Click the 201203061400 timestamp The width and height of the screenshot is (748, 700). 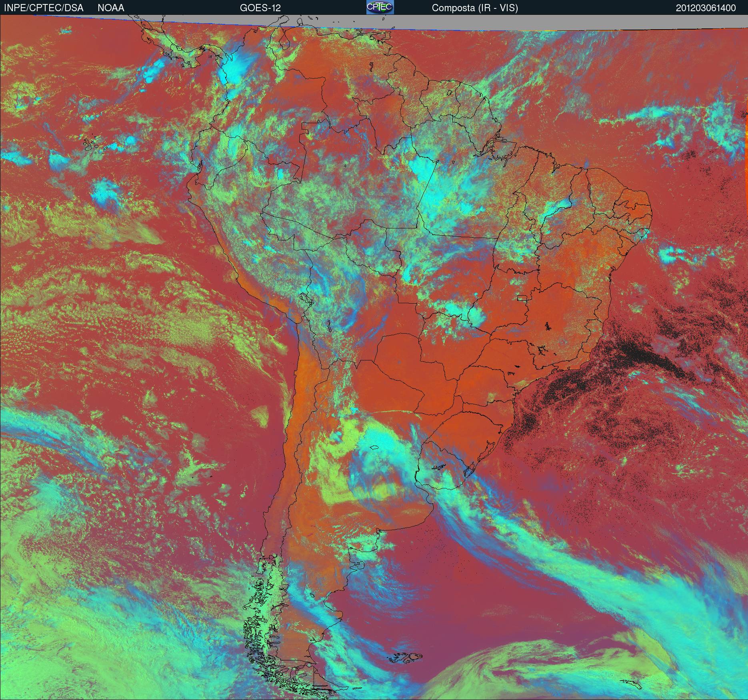pos(706,8)
